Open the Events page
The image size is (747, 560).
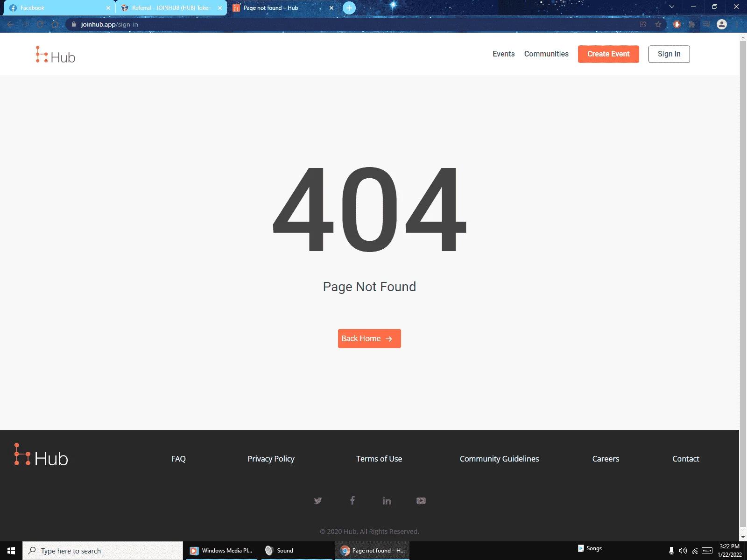tap(503, 54)
